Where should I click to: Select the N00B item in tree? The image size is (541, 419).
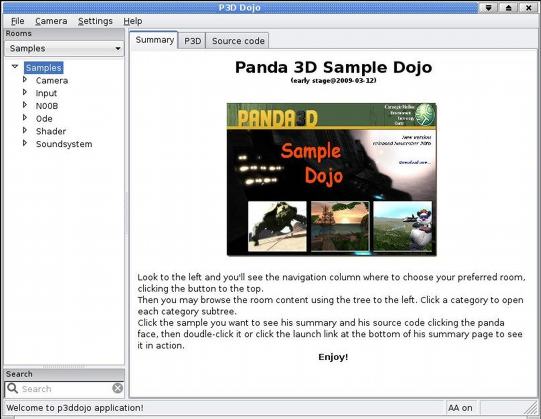point(47,106)
